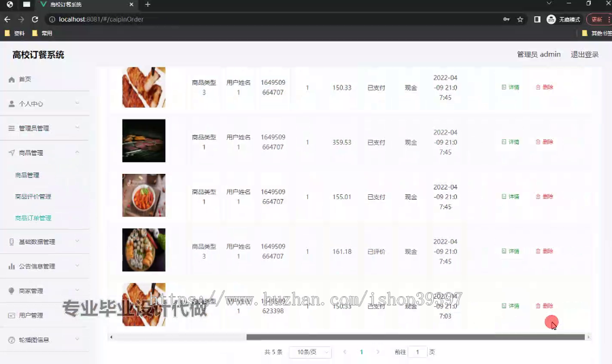Focus the localhost:8081 address bar

[x=273, y=19]
